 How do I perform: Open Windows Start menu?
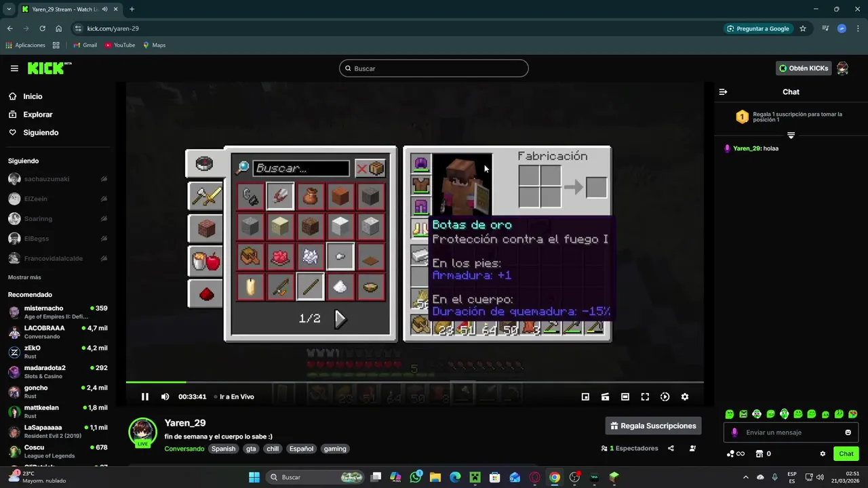pyautogui.click(x=254, y=477)
